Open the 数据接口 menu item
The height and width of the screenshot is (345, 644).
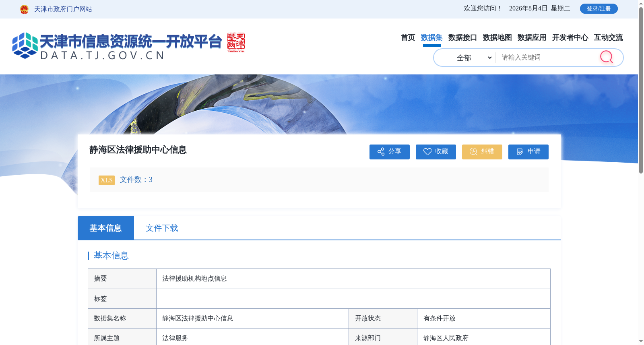coord(462,37)
